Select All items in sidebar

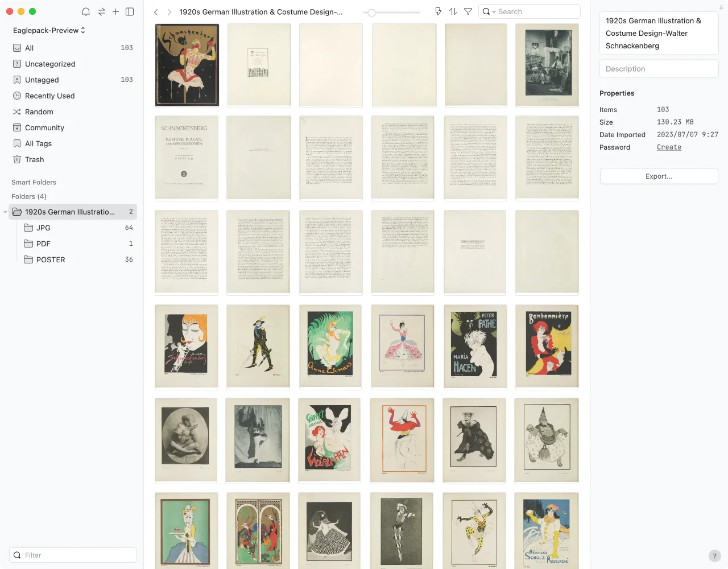[73, 48]
